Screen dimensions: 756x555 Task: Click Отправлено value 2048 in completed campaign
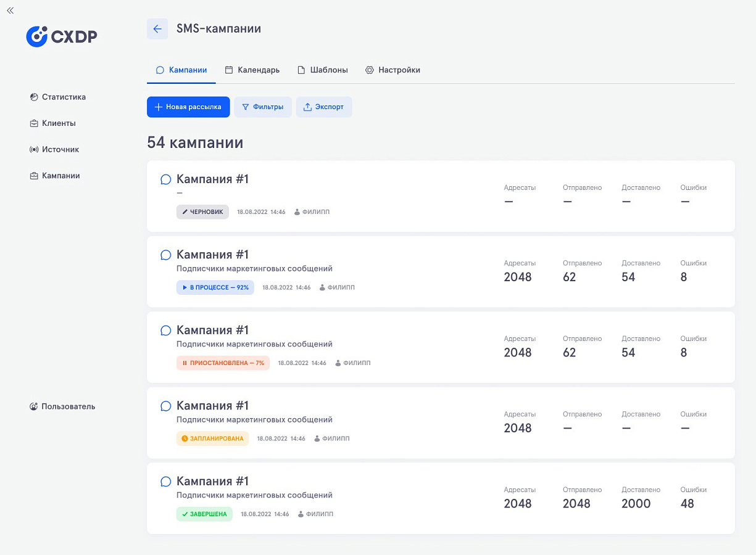point(577,504)
